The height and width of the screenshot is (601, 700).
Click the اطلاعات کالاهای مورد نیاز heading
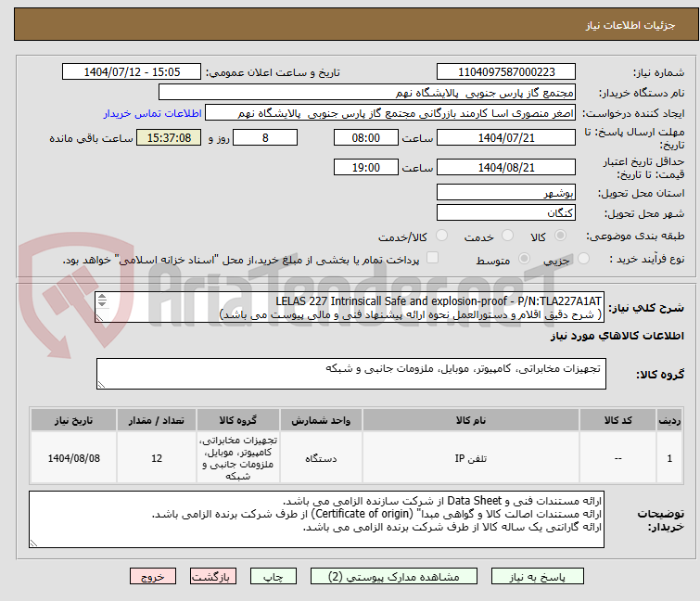coord(617,336)
